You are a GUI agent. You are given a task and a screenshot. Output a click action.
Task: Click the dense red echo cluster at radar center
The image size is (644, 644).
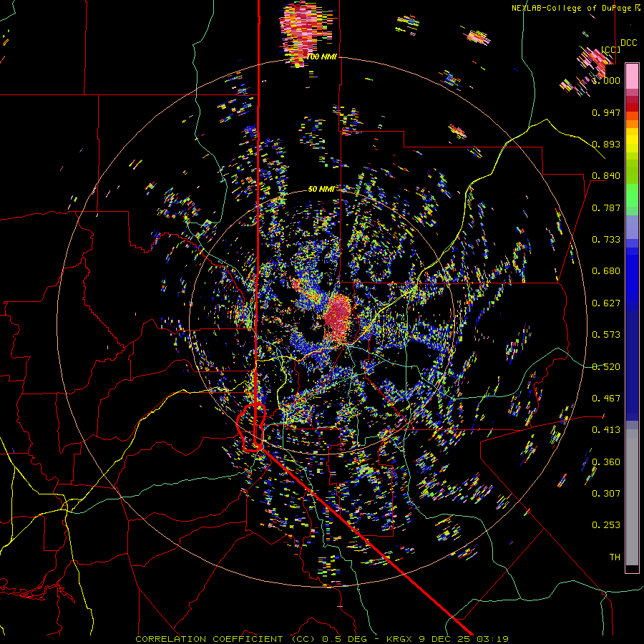pyautogui.click(x=338, y=316)
